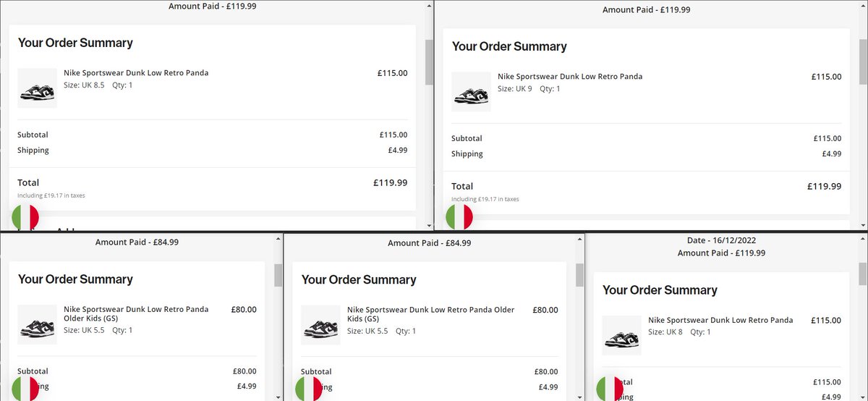868x401 pixels.
Task: Click the scroll down arrow in the UK 9 panel
Action: [863, 226]
